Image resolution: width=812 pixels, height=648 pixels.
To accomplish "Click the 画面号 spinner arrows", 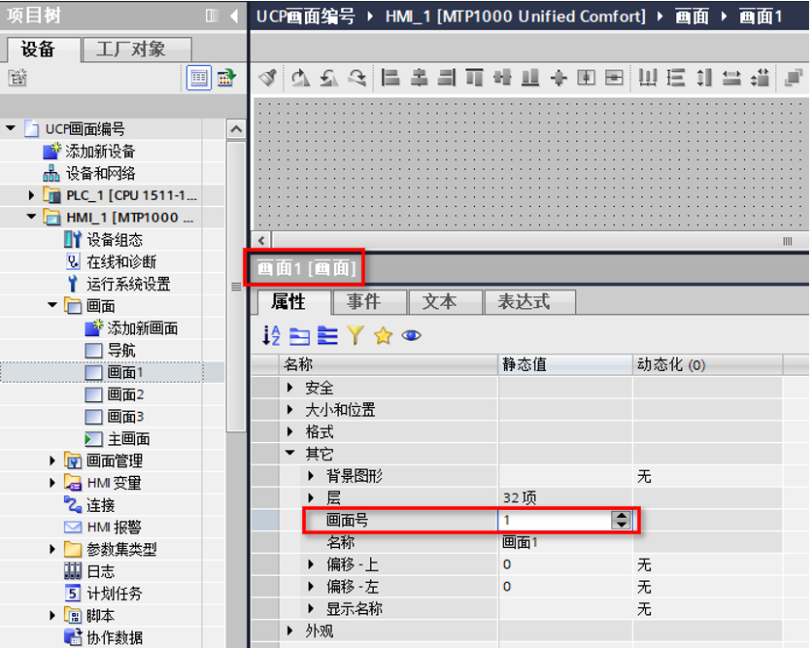I will 622,521.
